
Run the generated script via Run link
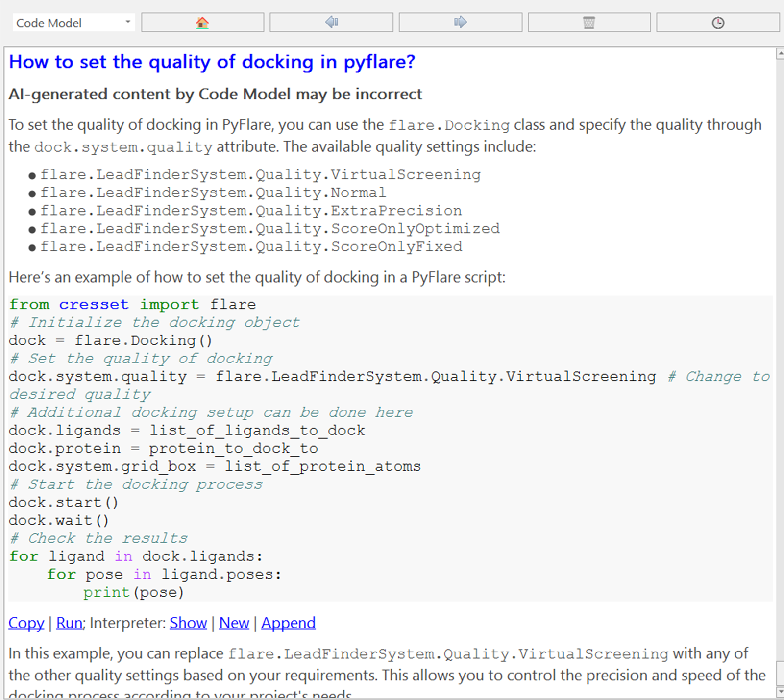pyautogui.click(x=69, y=623)
